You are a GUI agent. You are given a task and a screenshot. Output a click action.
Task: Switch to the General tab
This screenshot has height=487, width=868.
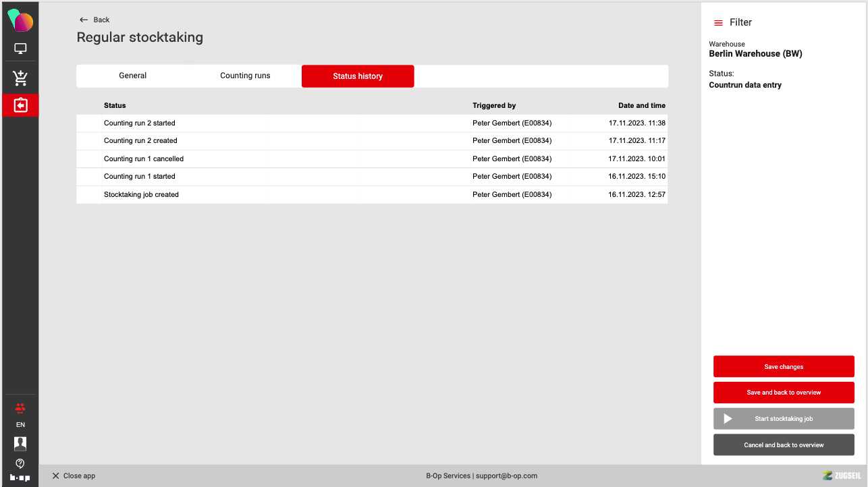(133, 76)
